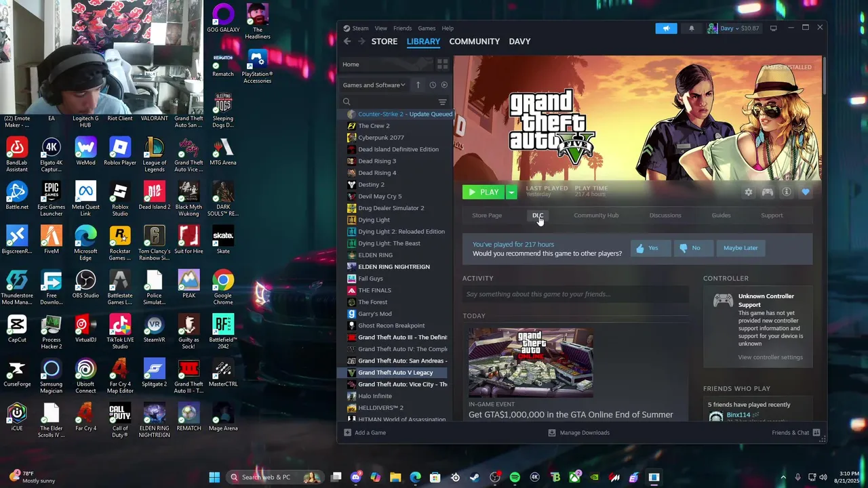Viewport: 868px width, 488px height.
Task: Open GTA Online event thumbnail
Action: (531, 363)
